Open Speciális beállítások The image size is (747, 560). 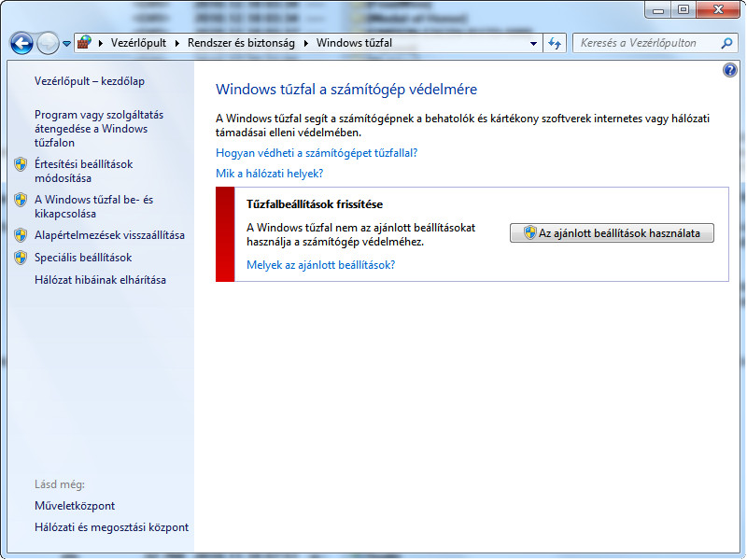click(x=83, y=258)
